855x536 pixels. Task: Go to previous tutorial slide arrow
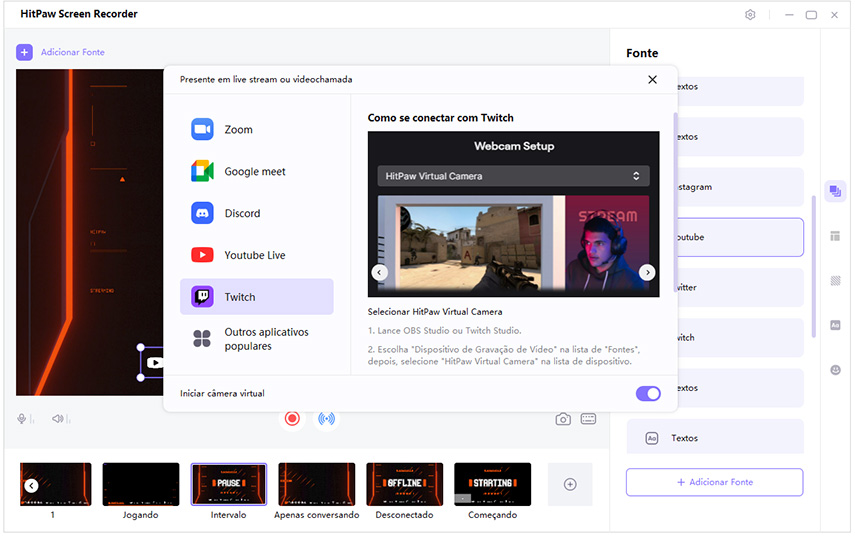(380, 272)
